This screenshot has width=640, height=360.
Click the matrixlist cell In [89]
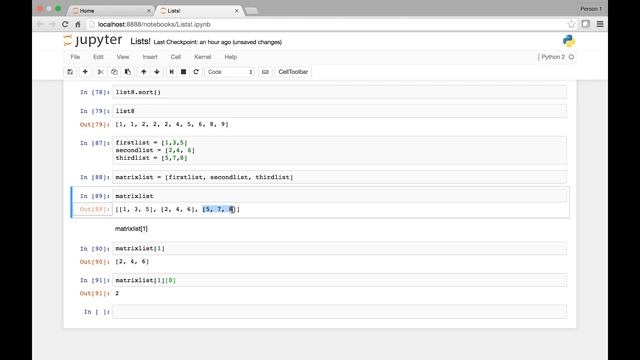coord(340,196)
